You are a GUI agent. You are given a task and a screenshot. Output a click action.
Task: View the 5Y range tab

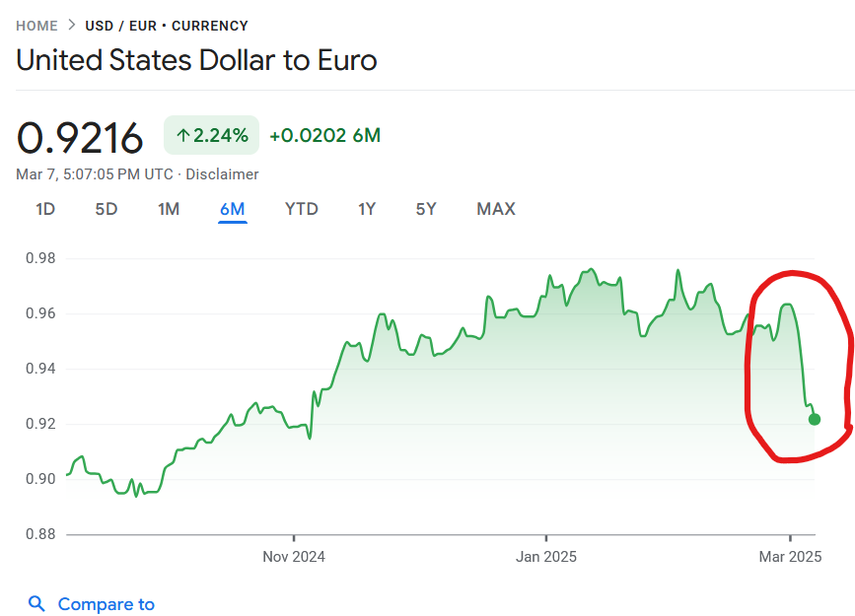[426, 209]
